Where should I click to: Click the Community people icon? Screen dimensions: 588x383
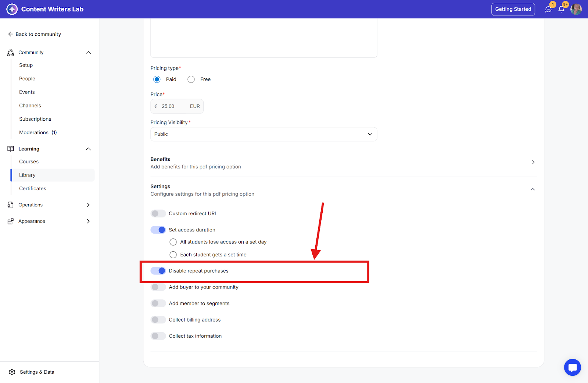click(11, 53)
